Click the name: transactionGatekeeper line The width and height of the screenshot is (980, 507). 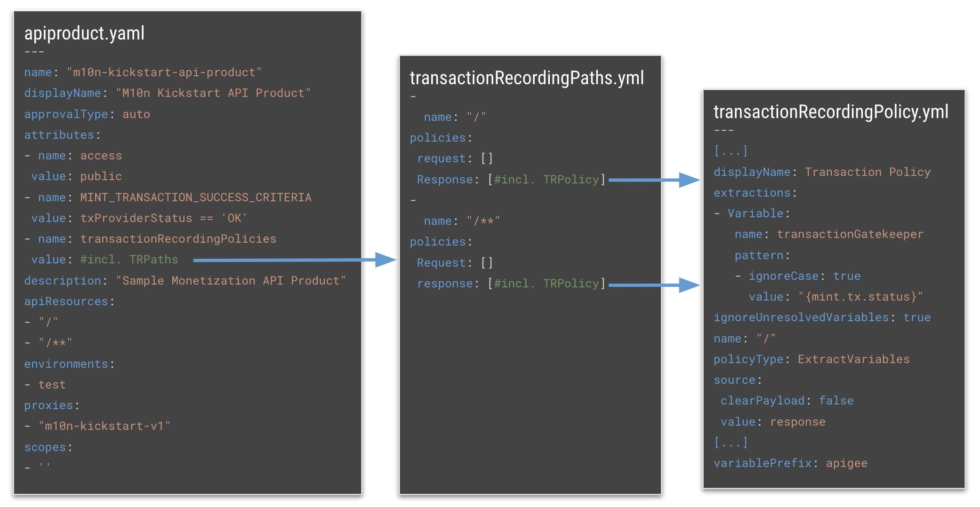829,234
